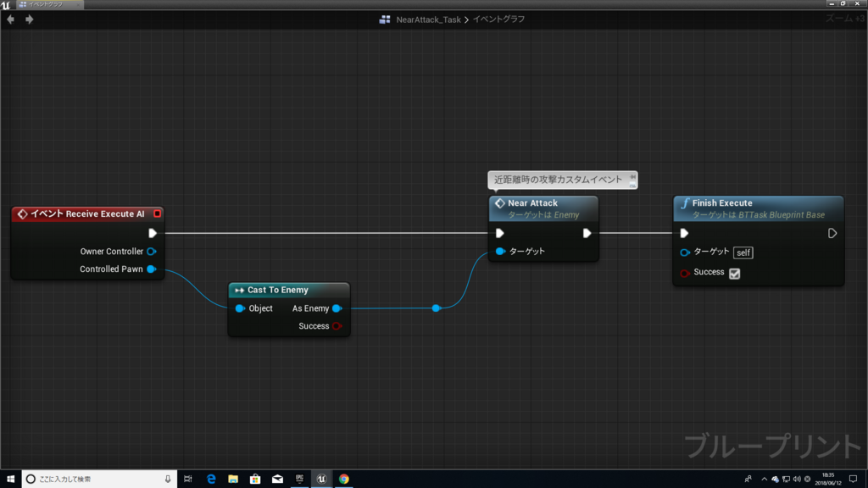
Task: Select the Near Attack node title
Action: pyautogui.click(x=532, y=203)
